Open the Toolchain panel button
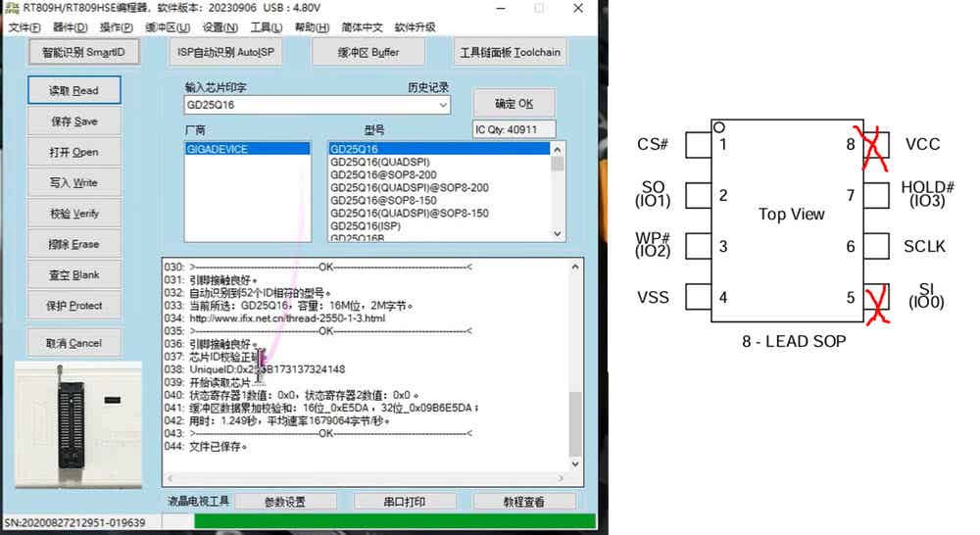Screen dimensions: 980x535 point(510,53)
